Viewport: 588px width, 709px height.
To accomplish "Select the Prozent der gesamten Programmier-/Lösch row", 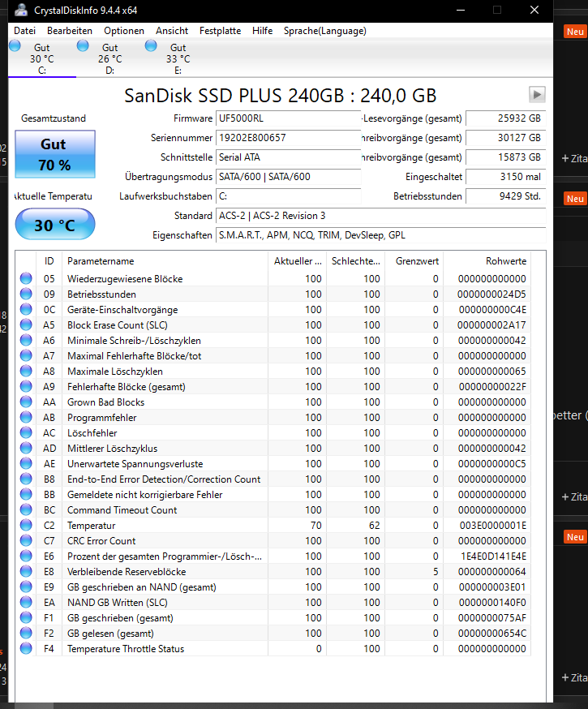I will click(x=273, y=556).
